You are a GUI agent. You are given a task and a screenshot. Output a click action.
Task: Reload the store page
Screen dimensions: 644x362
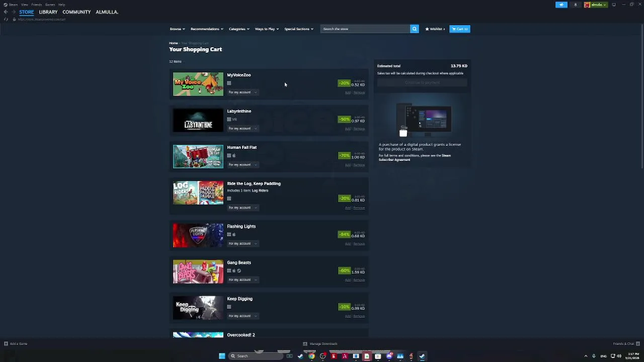6,19
